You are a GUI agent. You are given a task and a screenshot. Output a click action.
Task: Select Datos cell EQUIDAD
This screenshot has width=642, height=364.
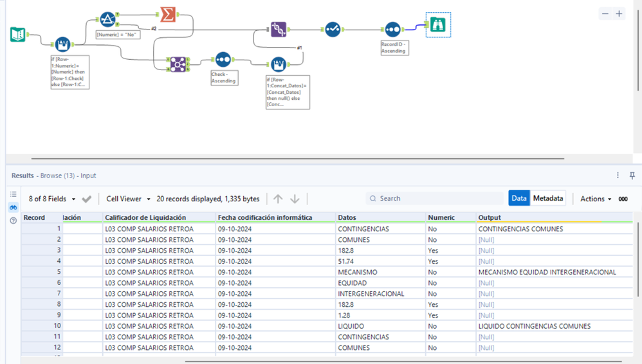[380, 283]
